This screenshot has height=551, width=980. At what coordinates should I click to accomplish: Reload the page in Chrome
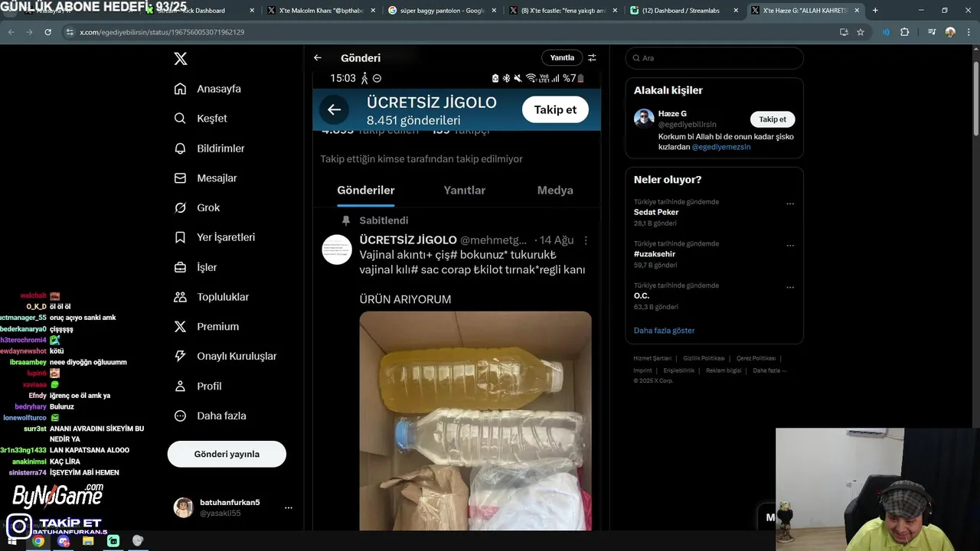coord(48,32)
